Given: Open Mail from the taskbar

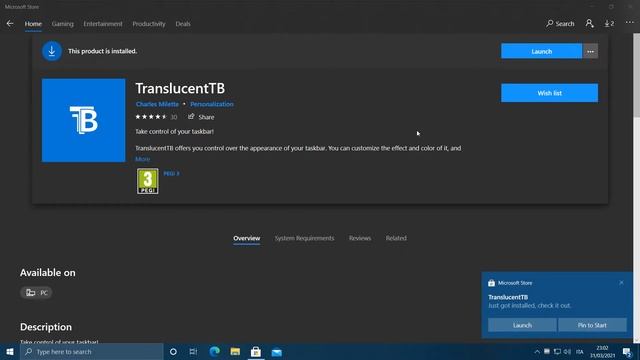Looking at the screenshot, I should point(277,351).
